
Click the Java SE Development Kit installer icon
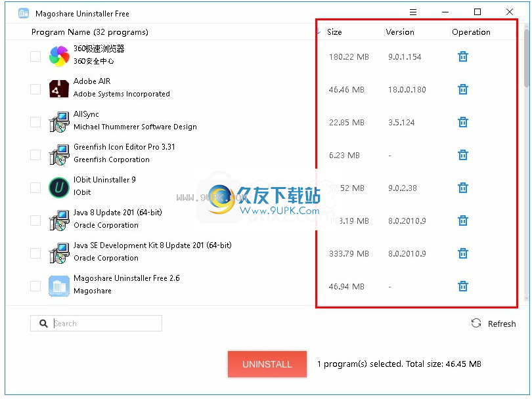coord(59,253)
